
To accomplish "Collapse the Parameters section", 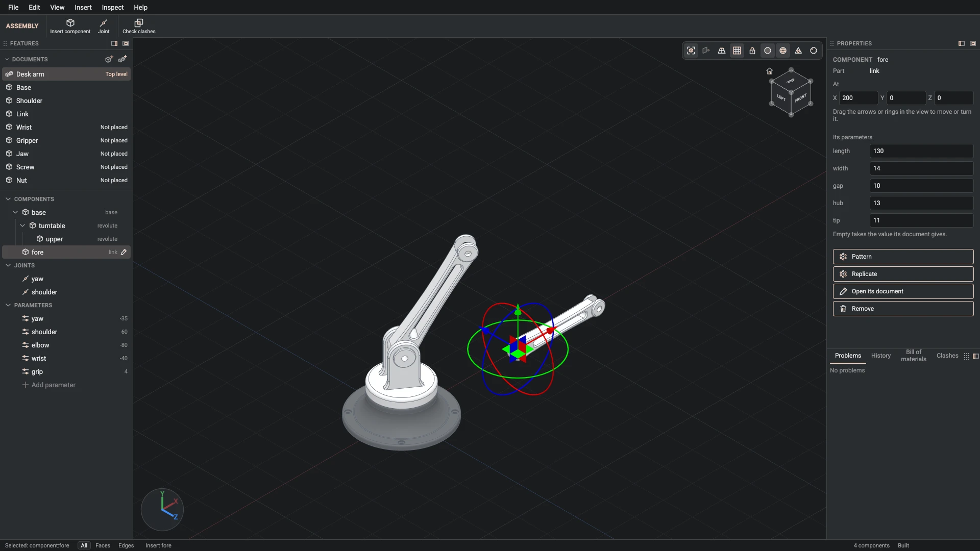I will pyautogui.click(x=8, y=305).
